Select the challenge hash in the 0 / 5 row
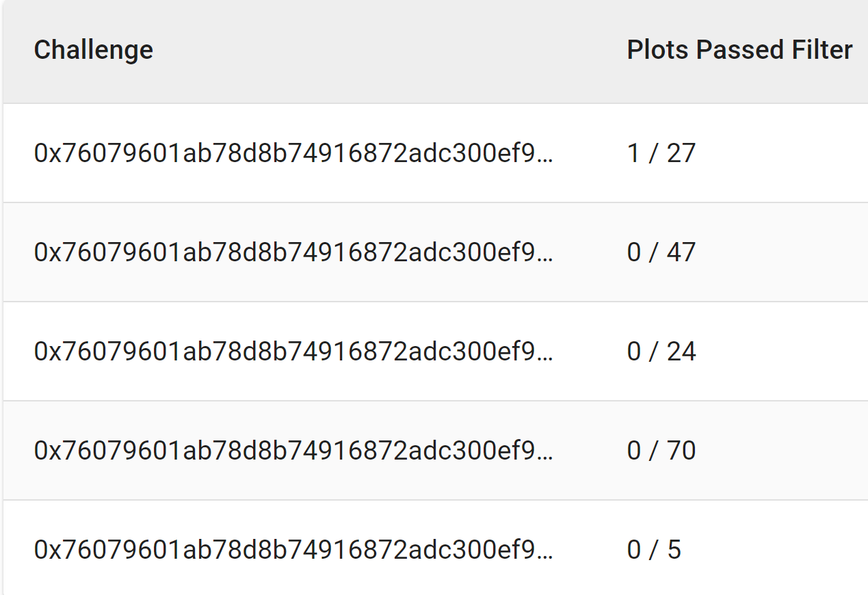Screen dimensions: 868x595 coord(293,550)
